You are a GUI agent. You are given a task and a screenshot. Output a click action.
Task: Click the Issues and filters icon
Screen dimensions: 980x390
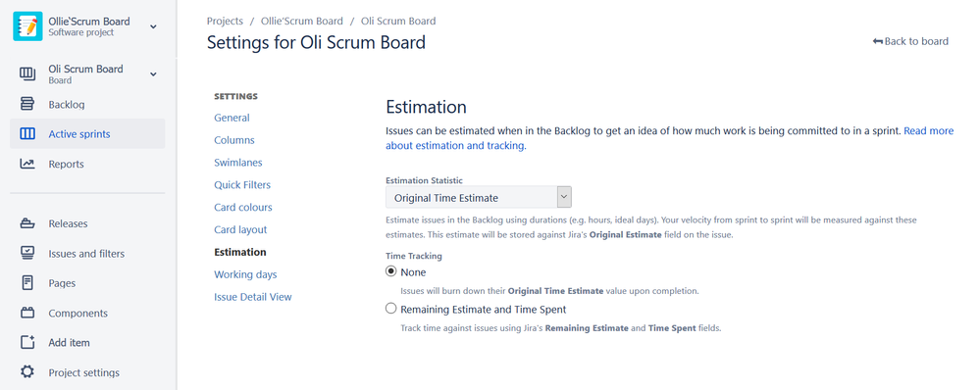(x=27, y=254)
